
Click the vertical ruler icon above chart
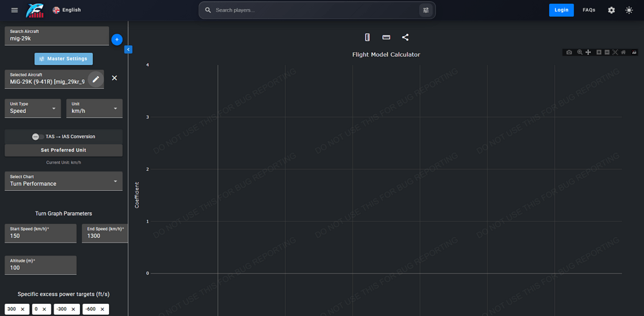coord(367,37)
